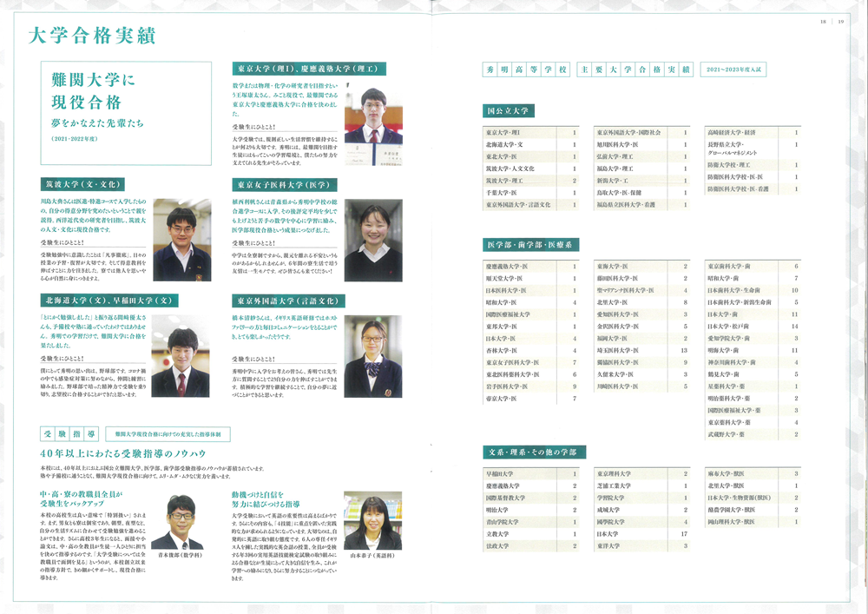Image resolution: width=868 pixels, height=614 pixels.
Task: Select the 防衛医科大学校・医・看護 row
Action: [753, 189]
